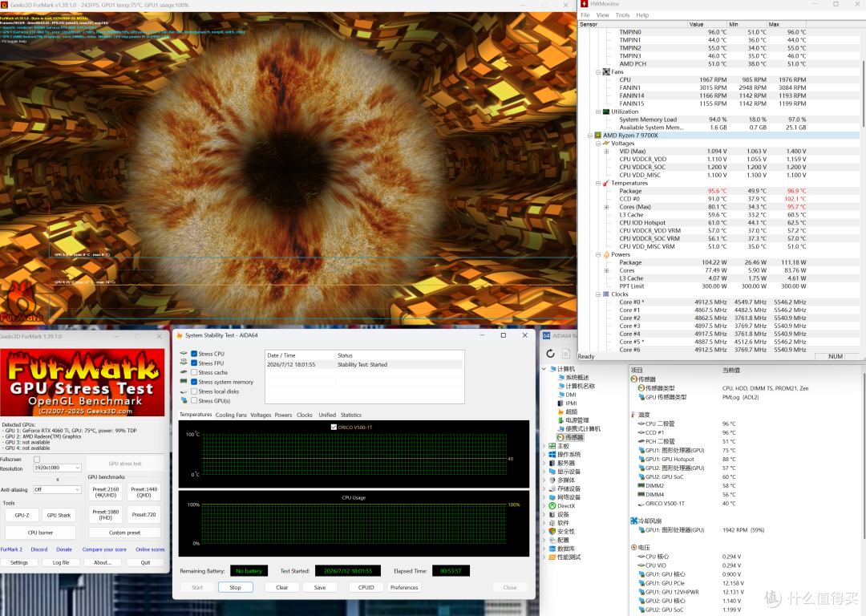Image resolution: width=866 pixels, height=616 pixels.
Task: Expand the VID (Max) voltage node
Action: click(606, 152)
